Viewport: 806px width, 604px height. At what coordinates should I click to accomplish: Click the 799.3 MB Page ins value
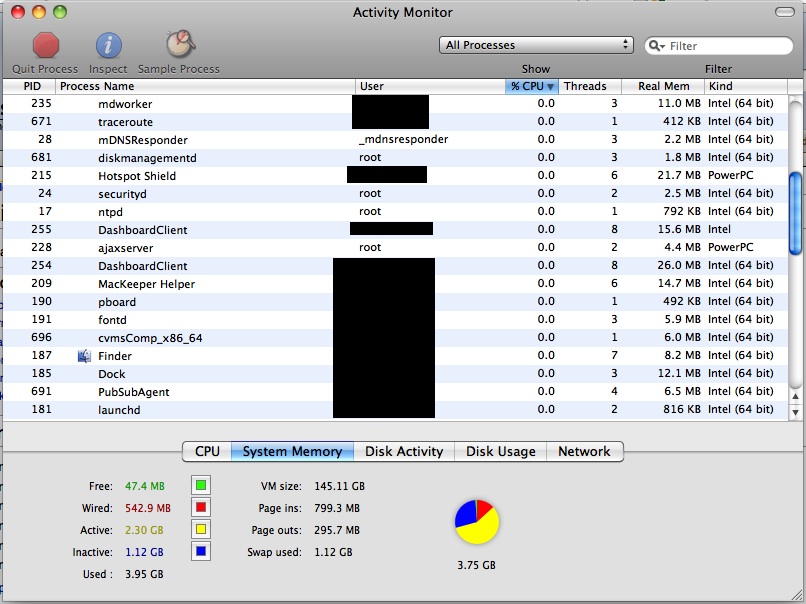[x=337, y=508]
